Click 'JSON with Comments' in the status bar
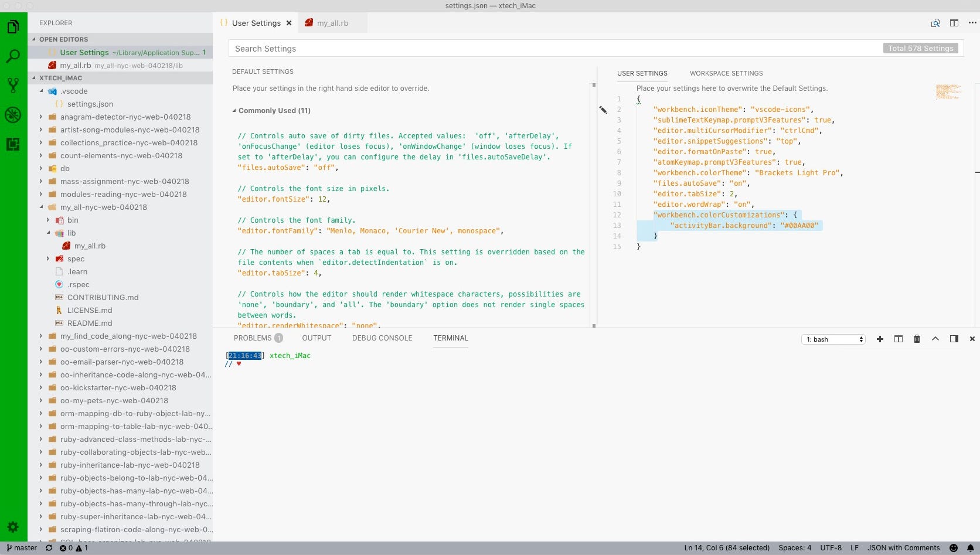Image resolution: width=980 pixels, height=555 pixels. pyautogui.click(x=903, y=548)
